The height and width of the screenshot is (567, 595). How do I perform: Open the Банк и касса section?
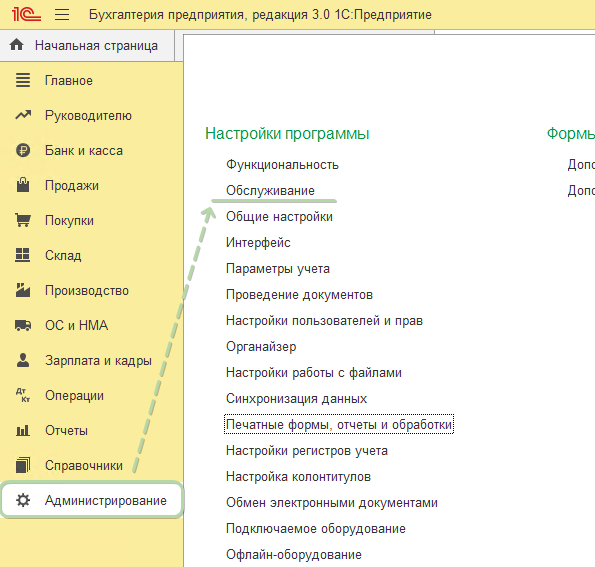pos(83,151)
